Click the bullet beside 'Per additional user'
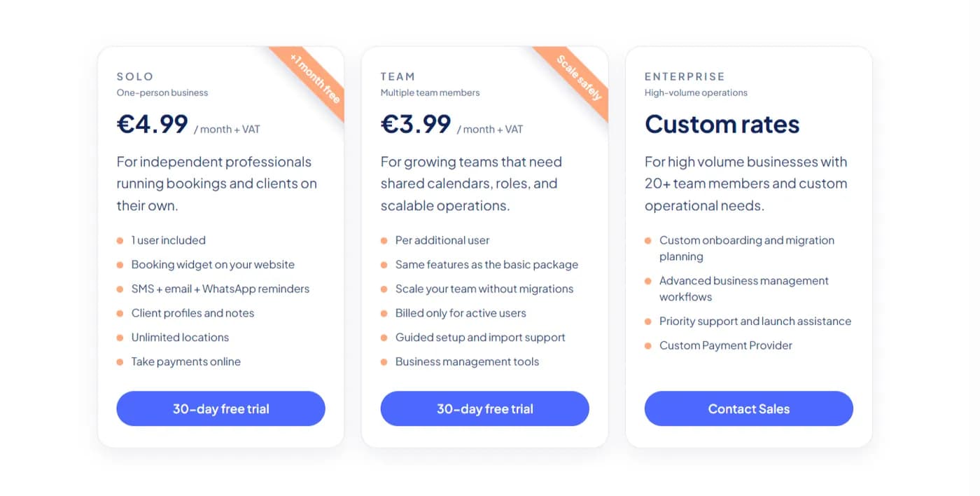 383,240
